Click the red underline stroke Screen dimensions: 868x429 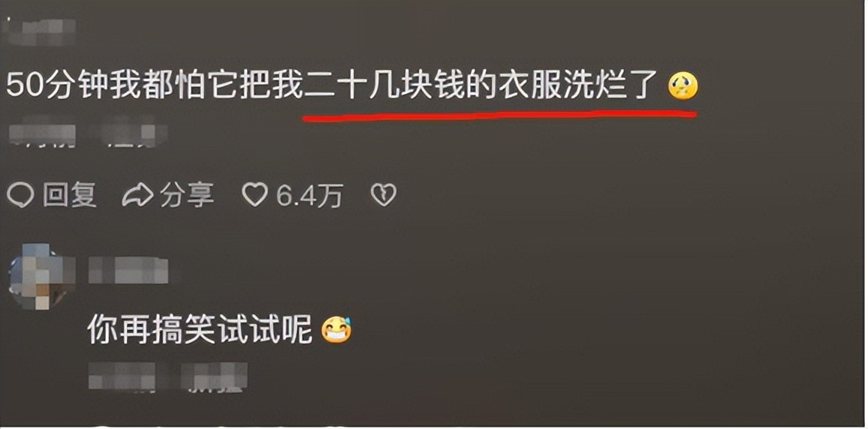[x=499, y=115]
